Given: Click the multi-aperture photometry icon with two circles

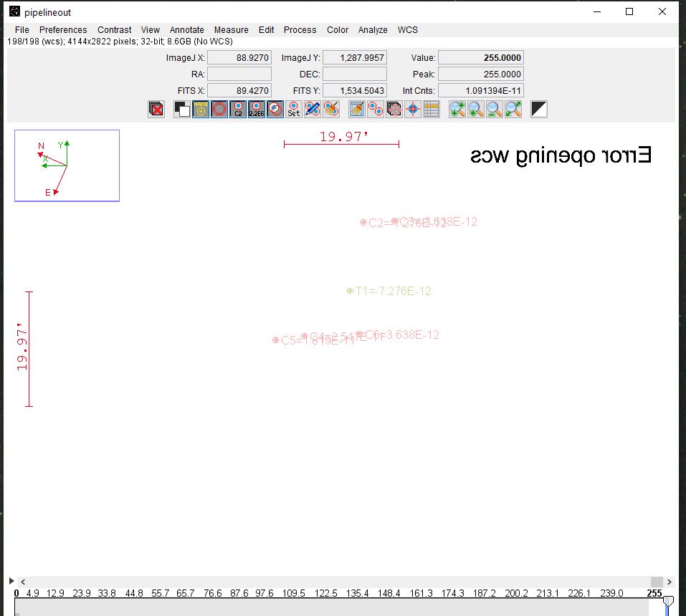Looking at the screenshot, I should [375, 110].
